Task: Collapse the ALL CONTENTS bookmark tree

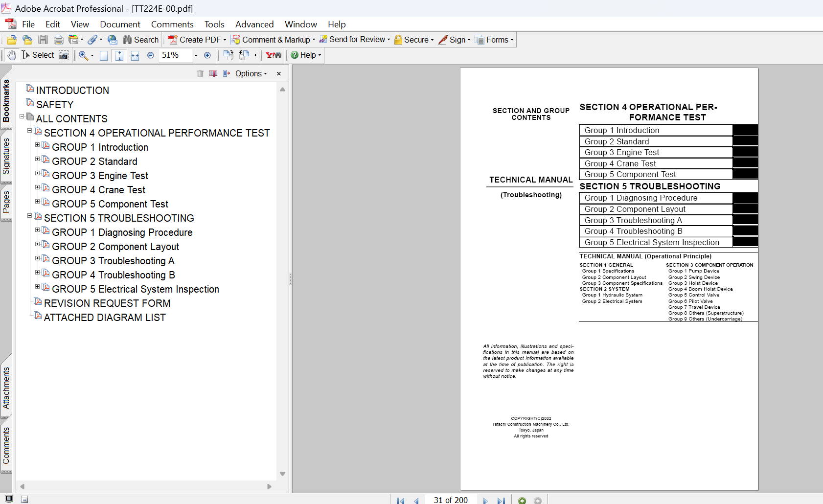Action: (22, 116)
